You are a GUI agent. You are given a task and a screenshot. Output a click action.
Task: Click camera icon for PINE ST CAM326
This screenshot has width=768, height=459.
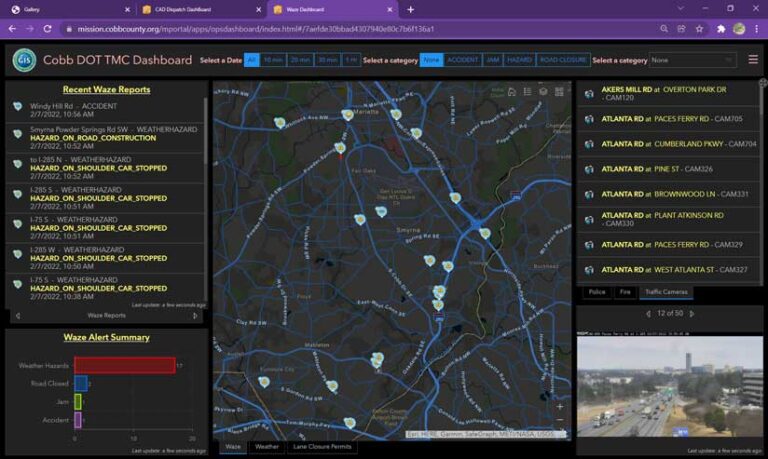589,169
